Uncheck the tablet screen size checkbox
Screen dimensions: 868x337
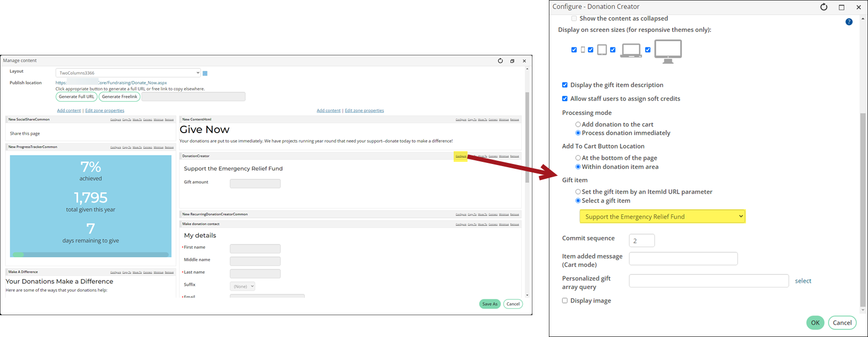click(590, 50)
